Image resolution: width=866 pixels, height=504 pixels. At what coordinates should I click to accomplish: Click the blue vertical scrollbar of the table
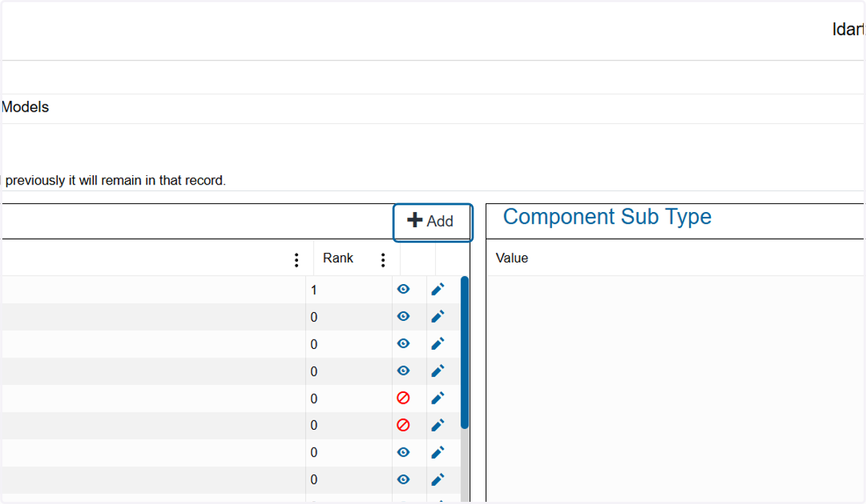coord(465,353)
